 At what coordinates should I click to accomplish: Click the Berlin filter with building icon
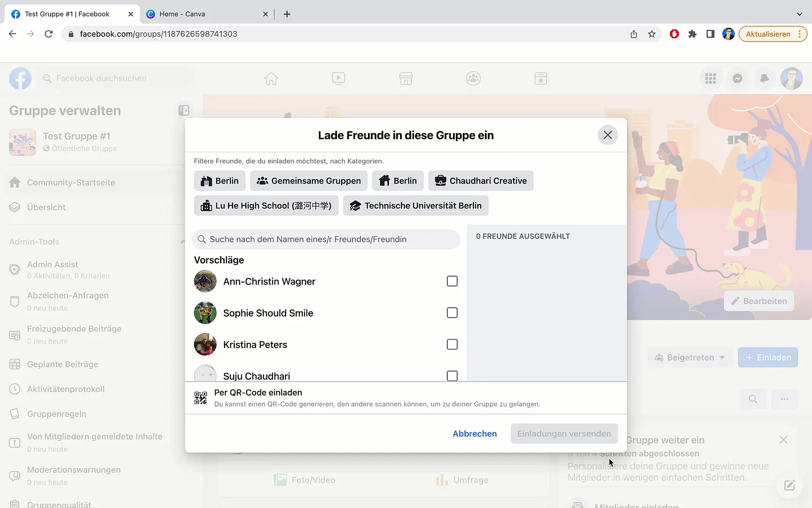pyautogui.click(x=219, y=181)
